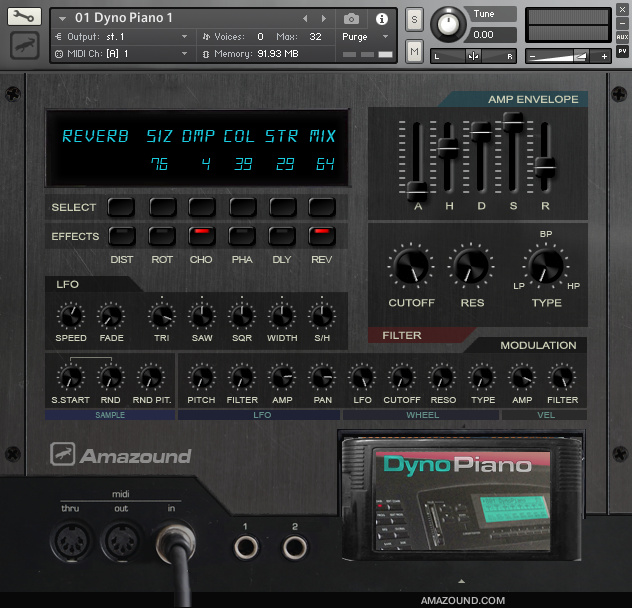Click the RND PIT. sample knob
The width and height of the screenshot is (632, 608).
tap(151, 378)
